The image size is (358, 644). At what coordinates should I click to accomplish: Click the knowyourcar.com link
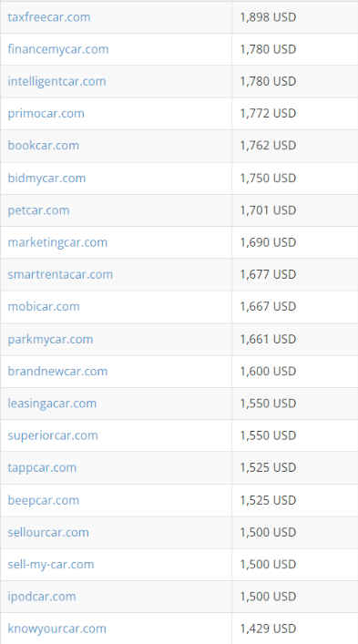click(56, 629)
